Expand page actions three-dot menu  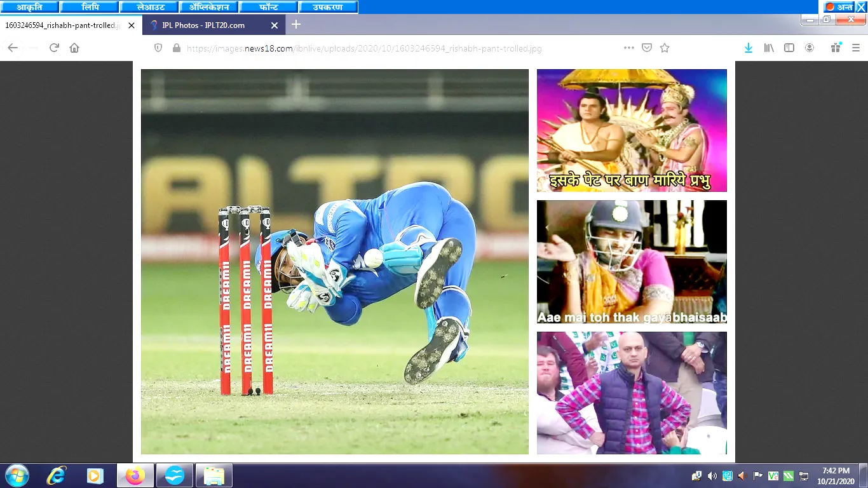click(x=628, y=48)
